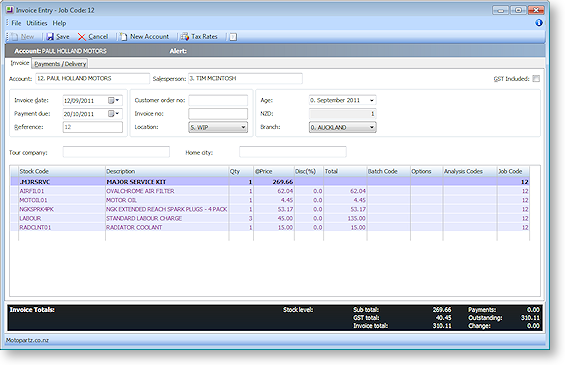Click the Stock Code column header
The width and height of the screenshot is (565, 365).
tap(62, 172)
